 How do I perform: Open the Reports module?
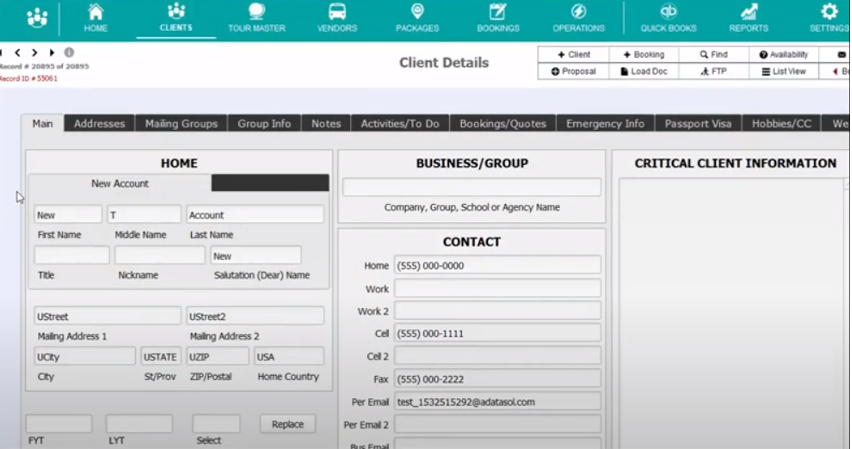(x=749, y=18)
